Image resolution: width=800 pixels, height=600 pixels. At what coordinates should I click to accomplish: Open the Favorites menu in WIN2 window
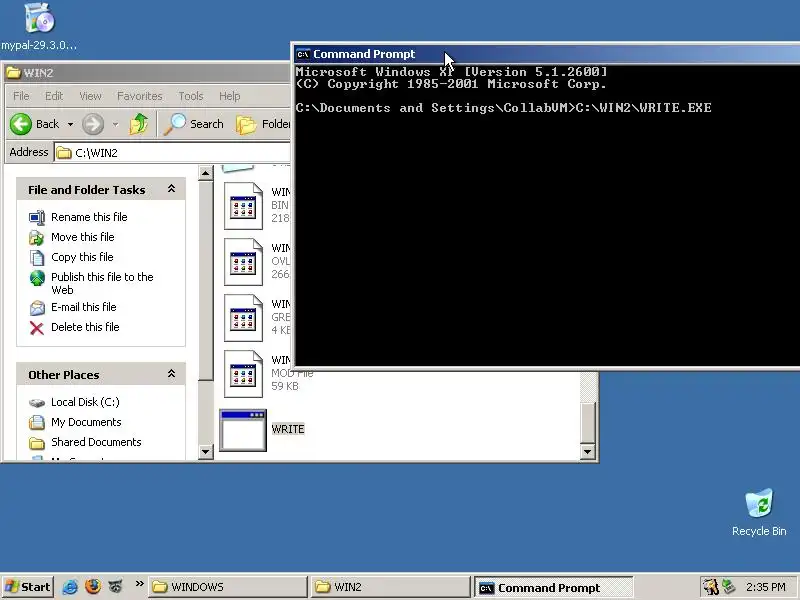[x=139, y=96]
